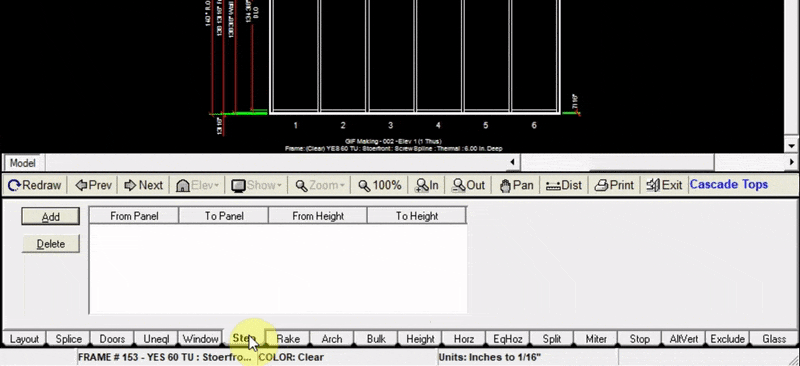Switch to the Glass tab
This screenshot has height=366, width=800.
(x=774, y=339)
